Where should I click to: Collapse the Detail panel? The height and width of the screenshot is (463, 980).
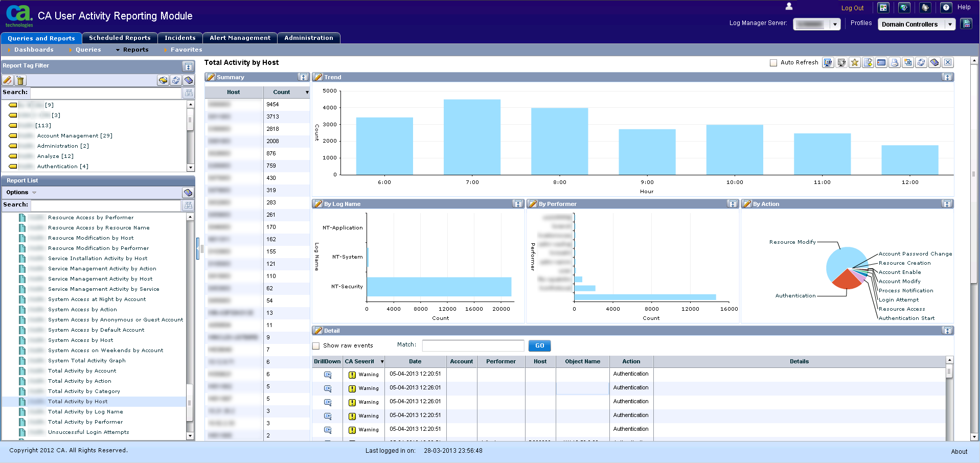(x=948, y=331)
